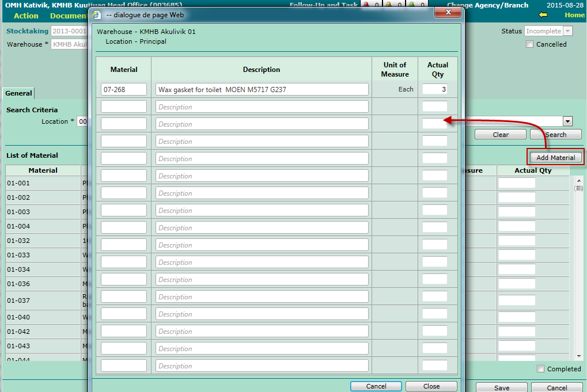The height and width of the screenshot is (392, 587).
Task: Click the yellow back arrow icon
Action: (x=543, y=15)
